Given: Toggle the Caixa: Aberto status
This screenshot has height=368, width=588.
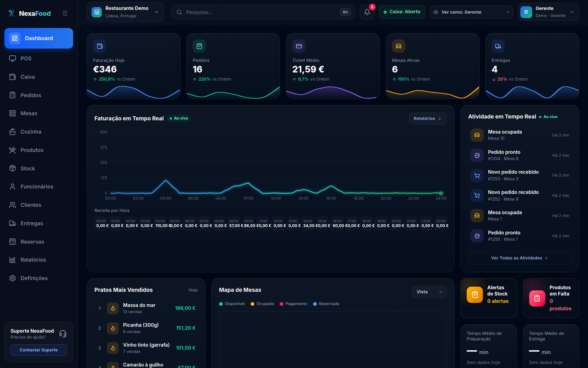Looking at the screenshot, I should [x=402, y=12].
